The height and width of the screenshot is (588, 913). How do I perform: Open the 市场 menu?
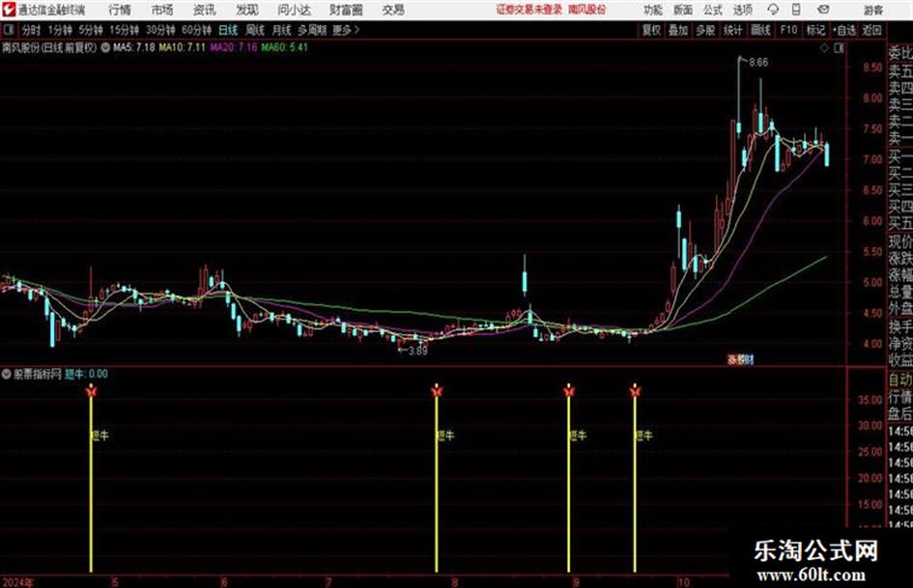pos(162,10)
